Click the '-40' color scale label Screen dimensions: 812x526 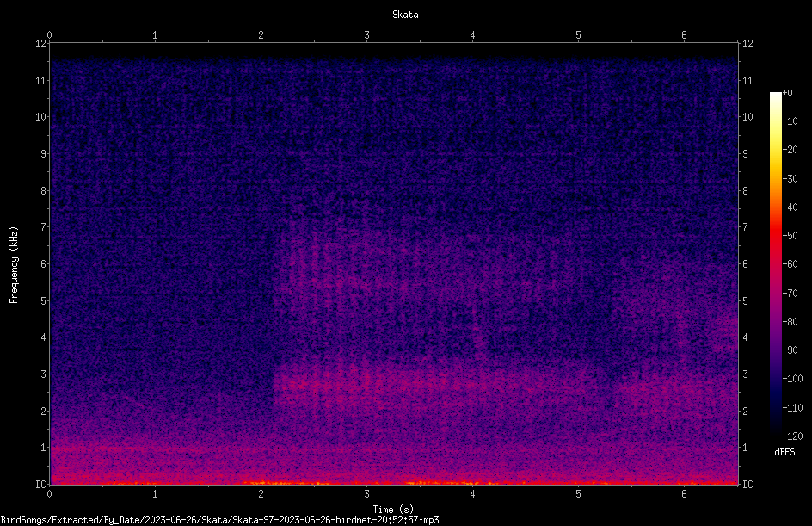click(x=790, y=207)
